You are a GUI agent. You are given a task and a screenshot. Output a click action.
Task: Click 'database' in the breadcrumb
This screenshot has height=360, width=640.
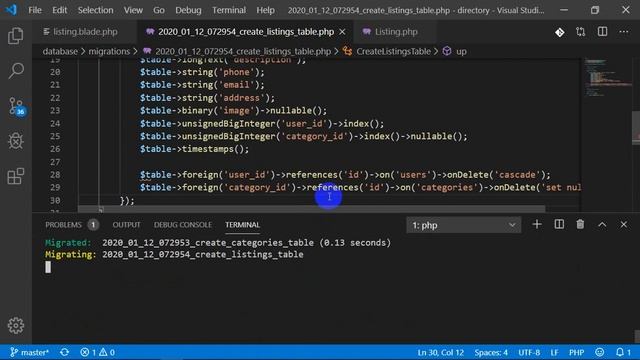[x=60, y=51]
